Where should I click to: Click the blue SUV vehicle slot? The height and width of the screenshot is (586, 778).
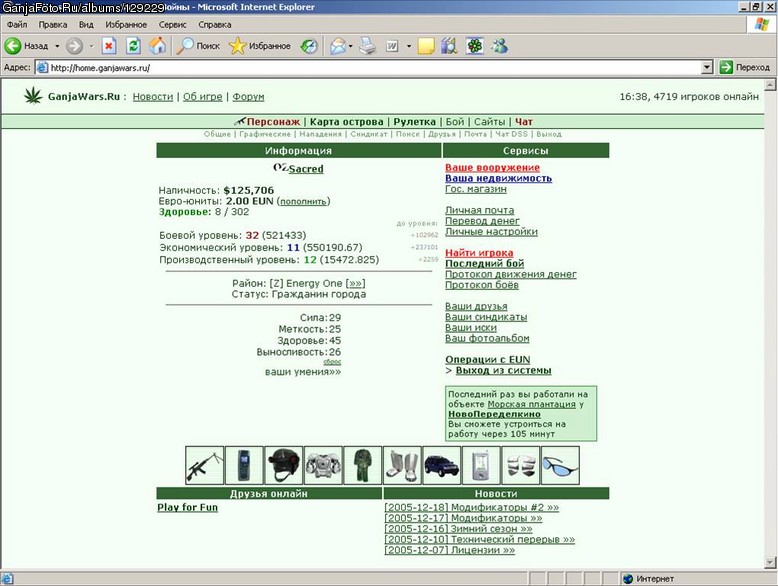click(442, 465)
